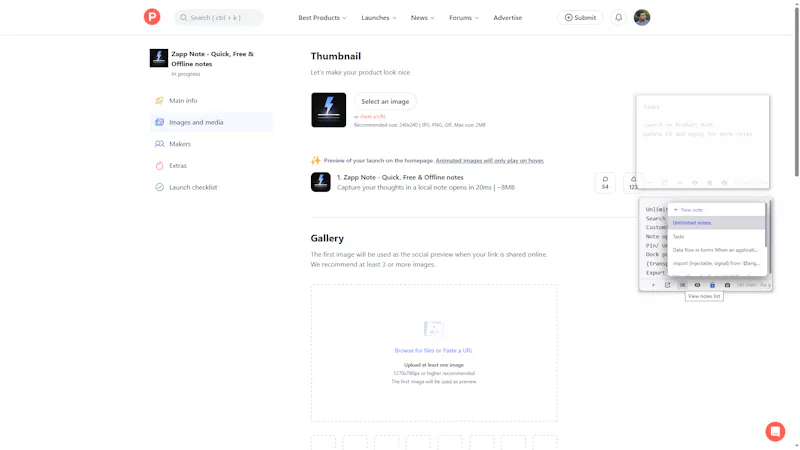This screenshot has height=450, width=800.
Task: Click Paste a URL under Select an image
Action: point(373,117)
